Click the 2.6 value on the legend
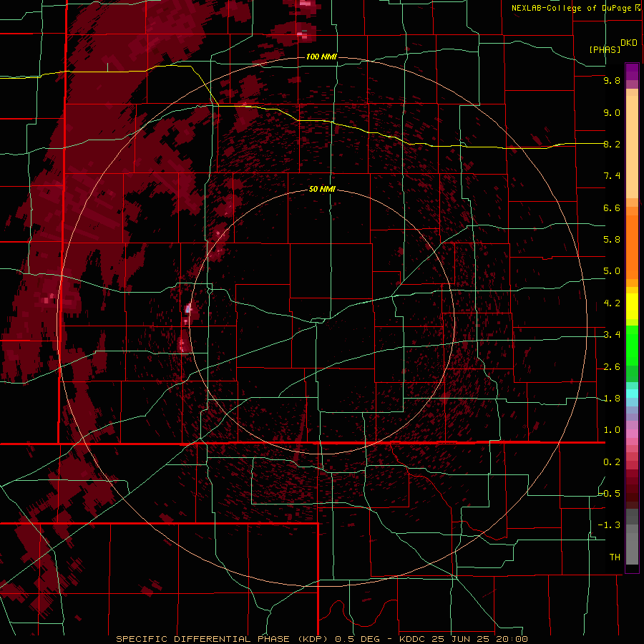This screenshot has height=644, width=644. (x=612, y=367)
